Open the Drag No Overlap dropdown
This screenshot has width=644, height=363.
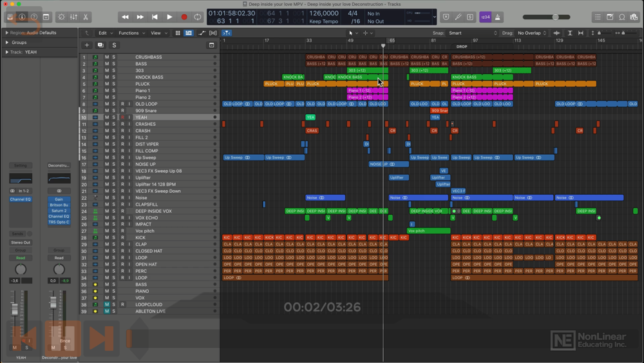532,33
